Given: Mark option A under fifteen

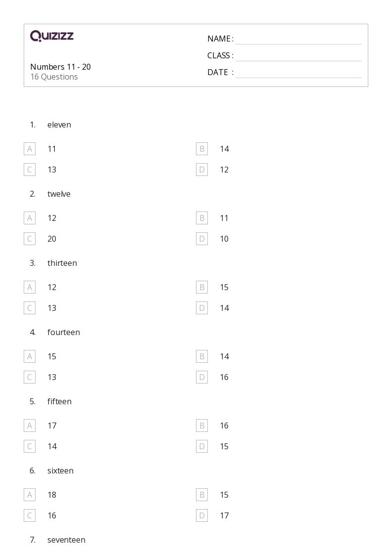Looking at the screenshot, I should (30, 426).
